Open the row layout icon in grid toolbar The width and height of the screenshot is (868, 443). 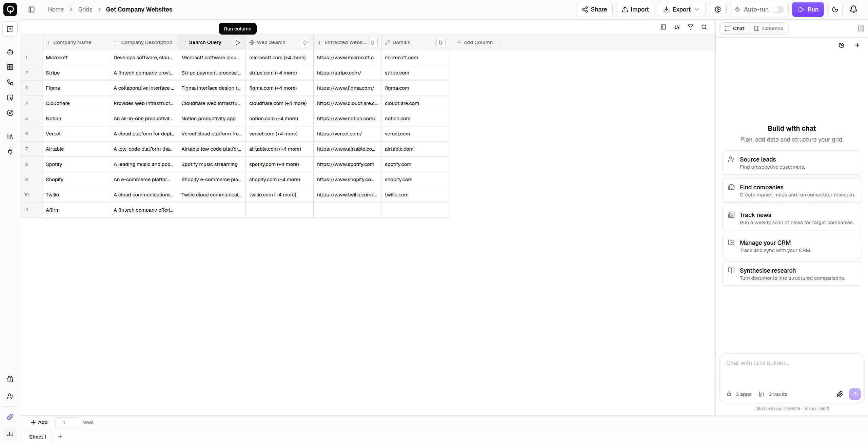coord(663,27)
